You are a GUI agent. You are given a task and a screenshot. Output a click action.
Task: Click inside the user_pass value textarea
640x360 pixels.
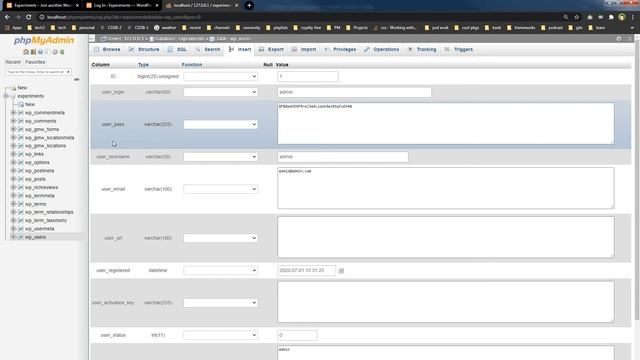[x=446, y=123]
